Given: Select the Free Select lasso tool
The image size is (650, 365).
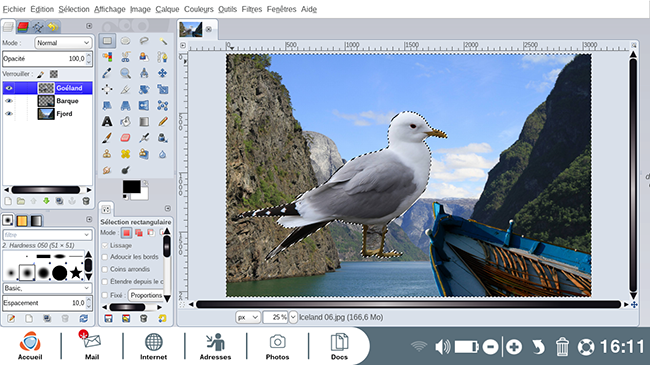Looking at the screenshot, I should pos(144,41).
